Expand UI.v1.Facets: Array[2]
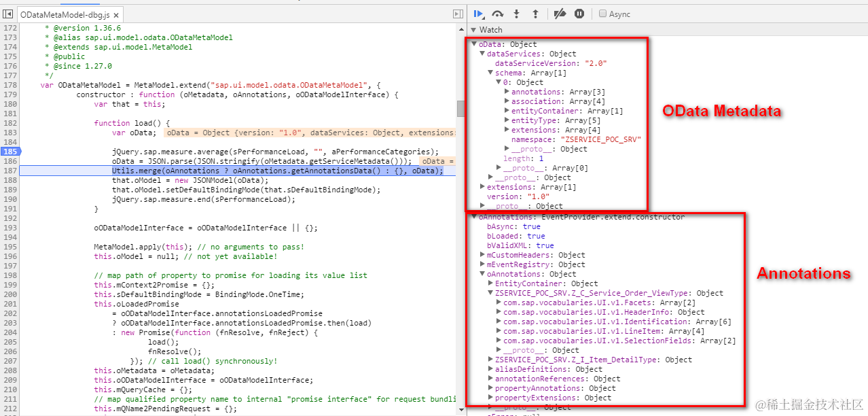Image resolution: width=868 pixels, height=416 pixels. (x=499, y=302)
